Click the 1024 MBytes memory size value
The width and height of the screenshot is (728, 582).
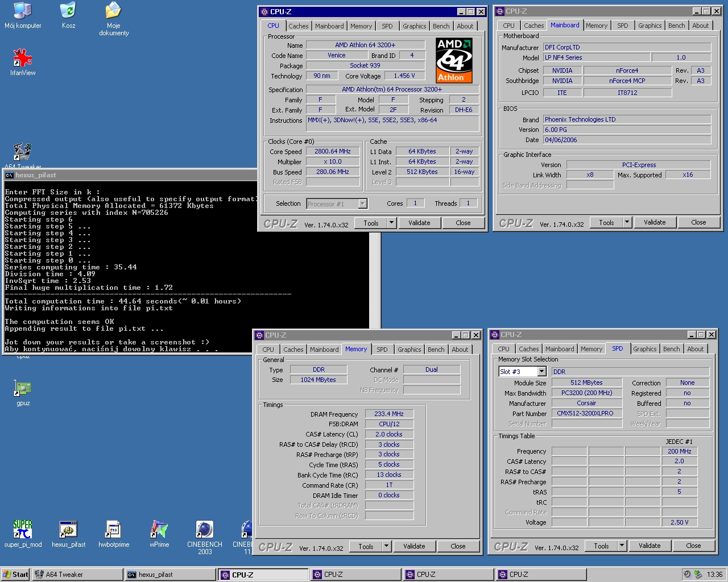pyautogui.click(x=318, y=380)
